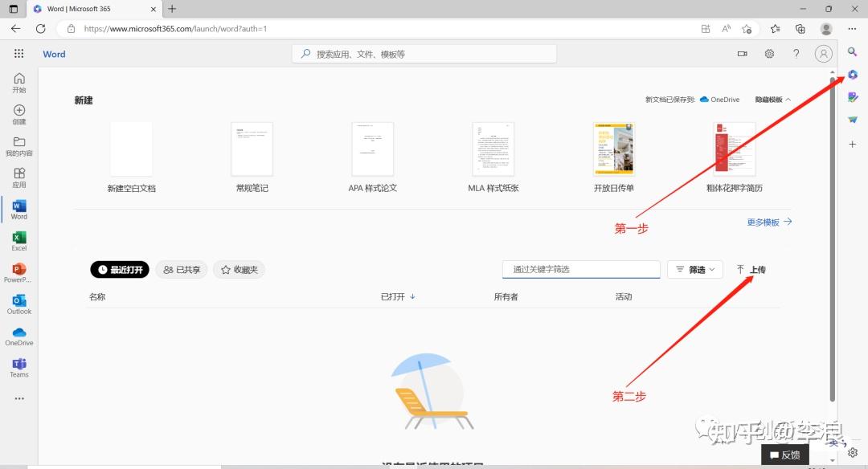This screenshot has height=469, width=868.
Task: Switch to the 收藏夹 (Favorites) tab
Action: coord(240,269)
